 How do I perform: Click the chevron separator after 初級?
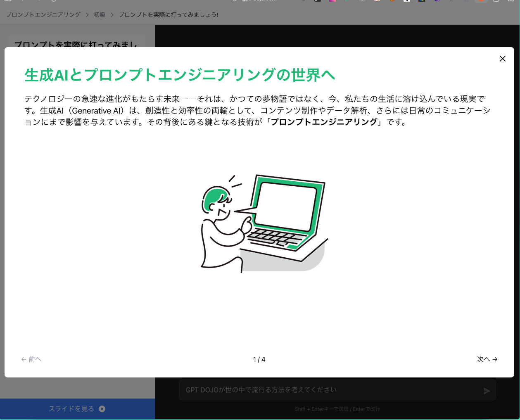112,15
